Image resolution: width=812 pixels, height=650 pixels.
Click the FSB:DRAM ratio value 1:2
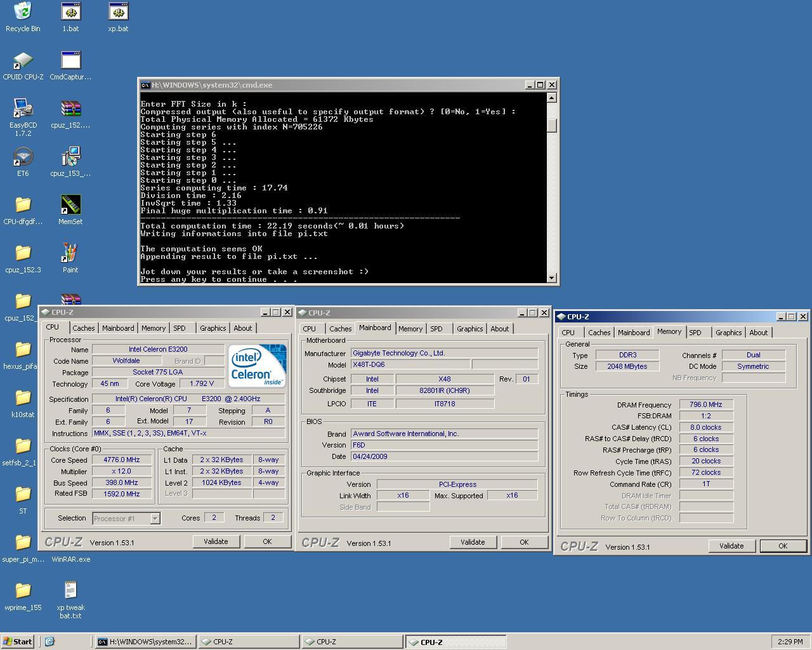pos(706,416)
